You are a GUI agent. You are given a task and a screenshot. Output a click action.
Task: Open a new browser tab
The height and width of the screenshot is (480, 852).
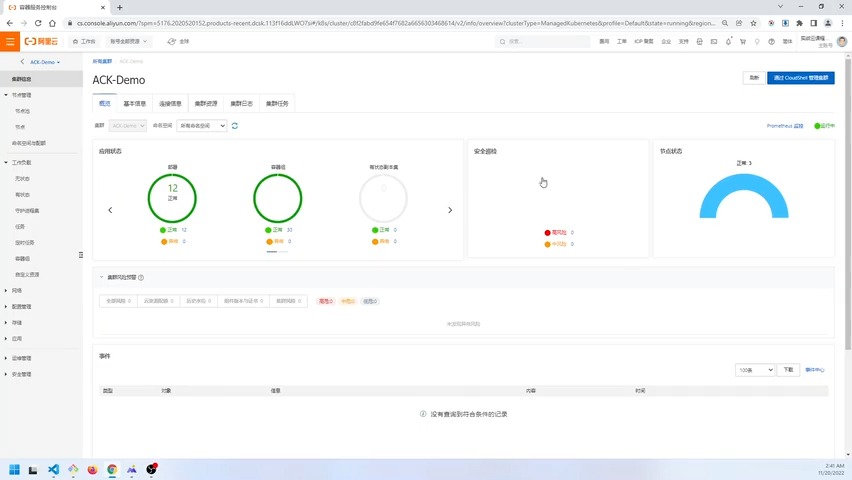[120, 7]
